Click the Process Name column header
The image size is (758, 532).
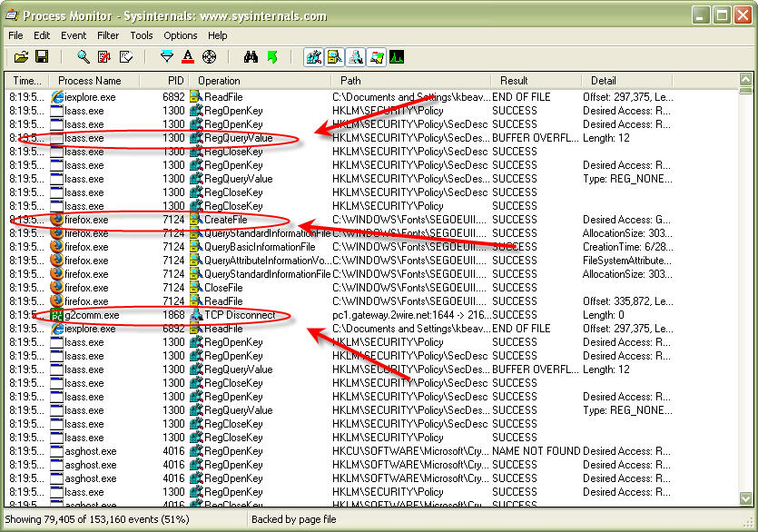[x=90, y=81]
